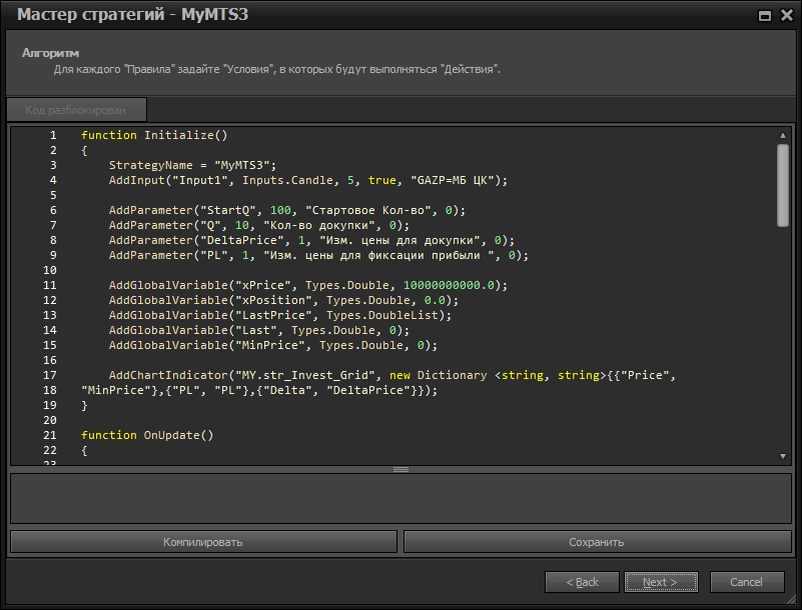The image size is (802, 610).
Task: Click the code editor scroll down arrow
Action: coord(783,456)
